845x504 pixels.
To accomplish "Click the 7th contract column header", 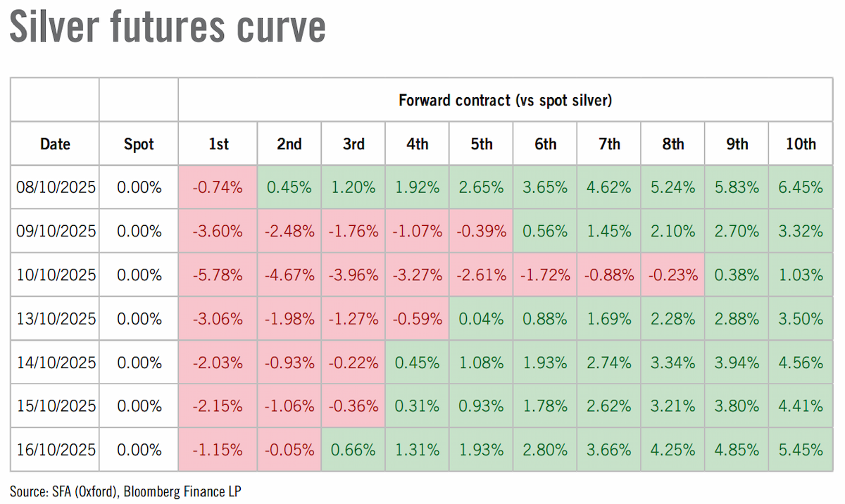I will [x=609, y=144].
